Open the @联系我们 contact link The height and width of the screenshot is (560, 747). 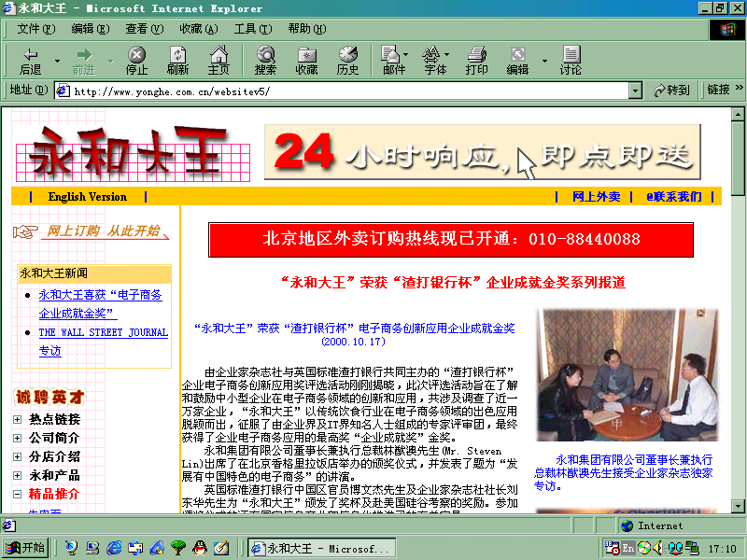tap(673, 197)
